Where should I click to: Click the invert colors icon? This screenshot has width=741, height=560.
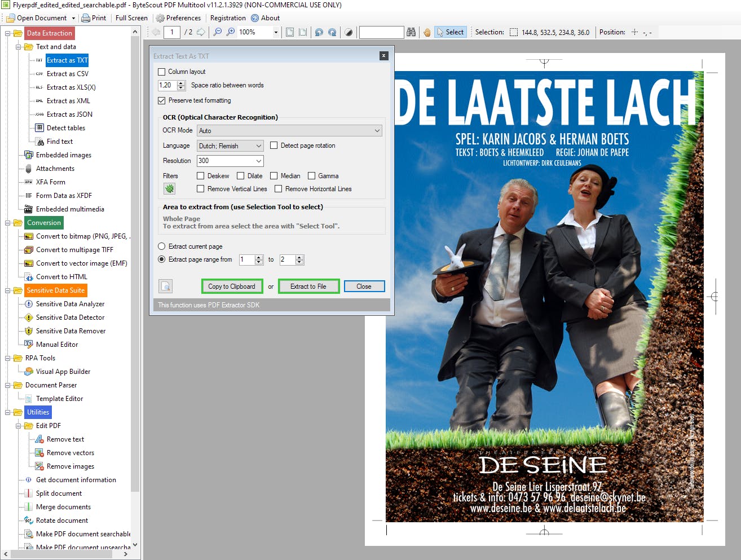(x=349, y=32)
